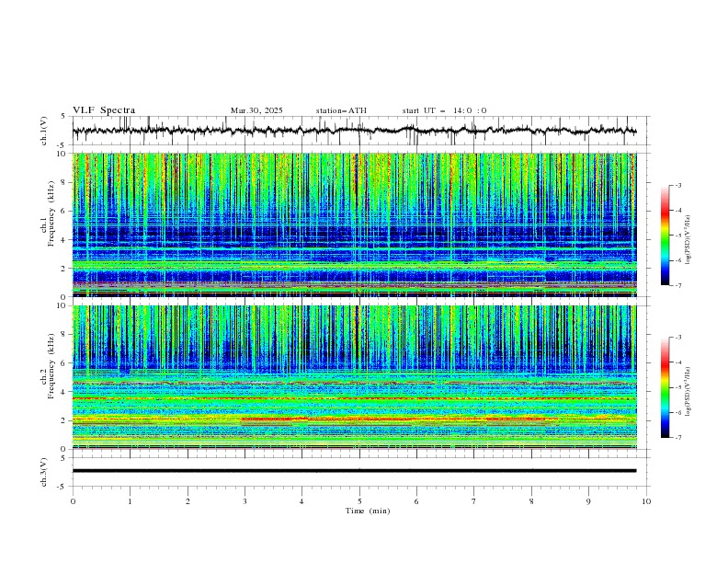Click the "-3" label on lower color bar
728x563 pixels.
[677, 338]
